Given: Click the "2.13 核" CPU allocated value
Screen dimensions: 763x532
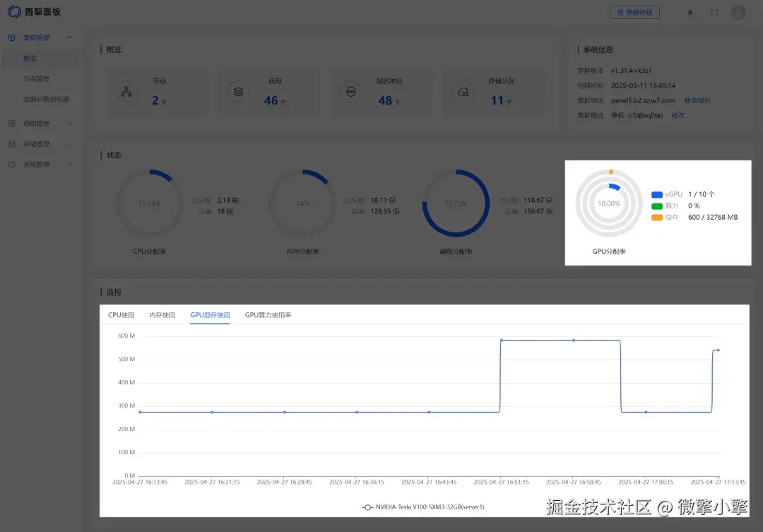Looking at the screenshot, I should pyautogui.click(x=227, y=201).
